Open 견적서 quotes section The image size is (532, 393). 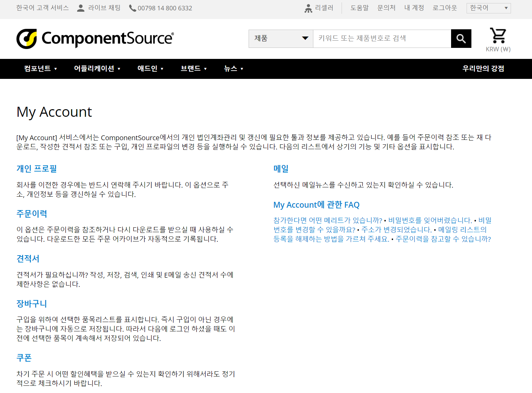[28, 259]
